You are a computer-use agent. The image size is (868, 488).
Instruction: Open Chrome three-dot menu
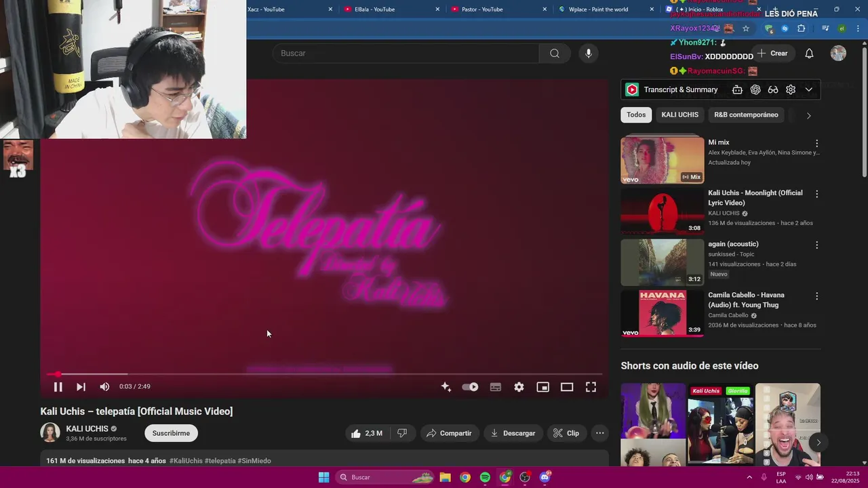(x=858, y=28)
